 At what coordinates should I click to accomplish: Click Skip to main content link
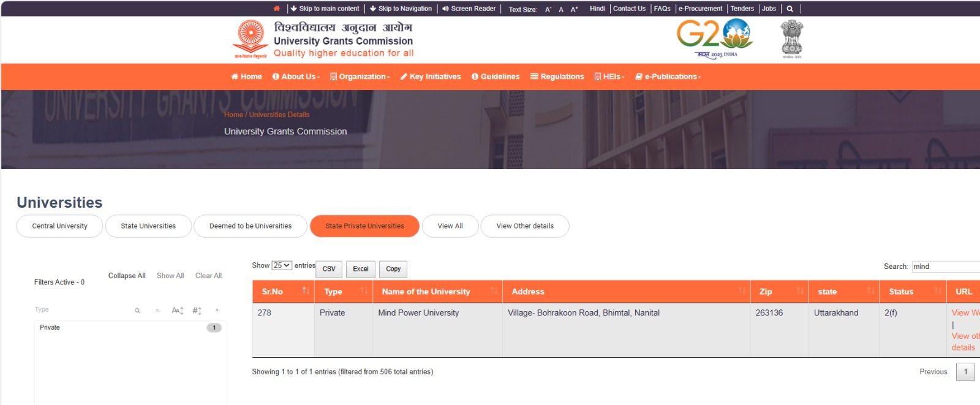point(325,9)
